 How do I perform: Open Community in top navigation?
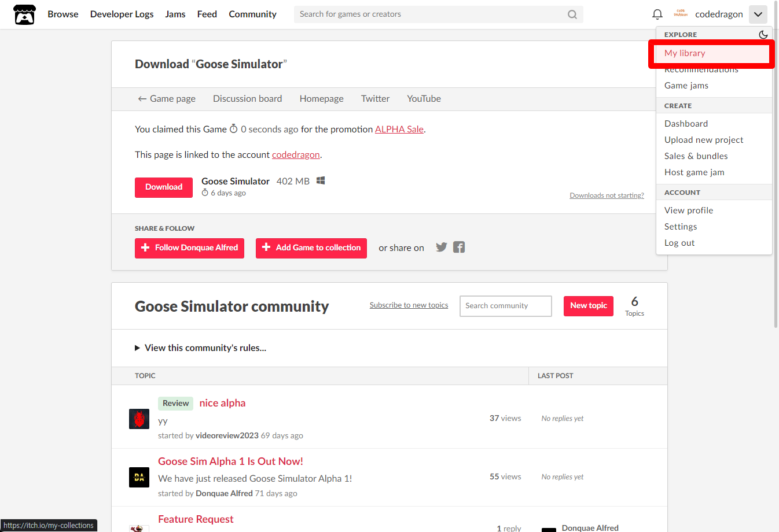coord(253,14)
